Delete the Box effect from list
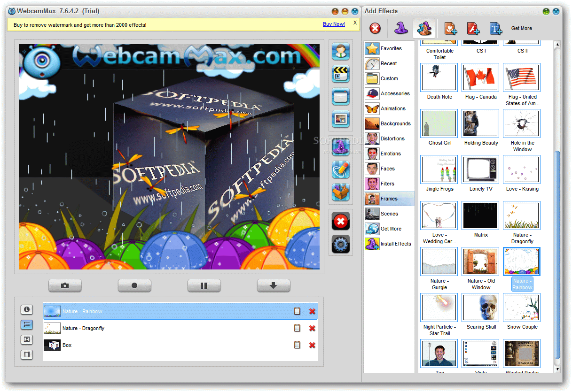Viewport: 572px width, 392px height. (312, 345)
